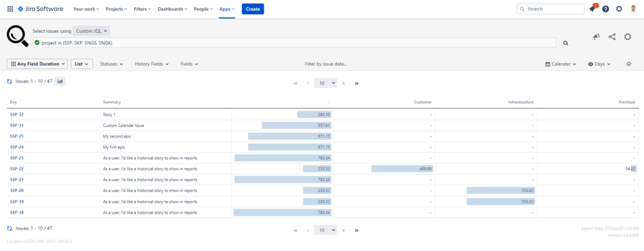The width and height of the screenshot is (644, 251).
Task: Open Jira settings gear in top bar
Action: coord(619,9)
